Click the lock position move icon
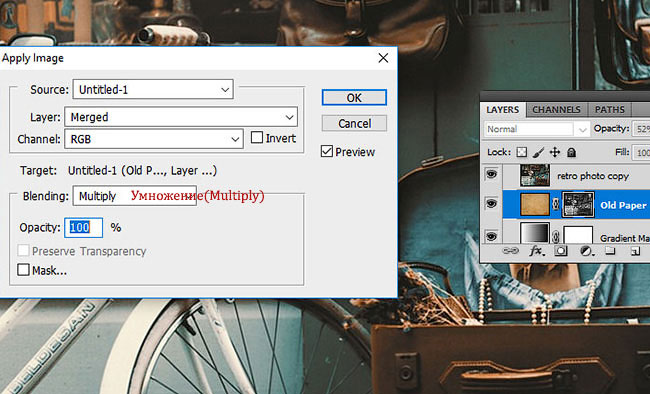 [x=555, y=153]
